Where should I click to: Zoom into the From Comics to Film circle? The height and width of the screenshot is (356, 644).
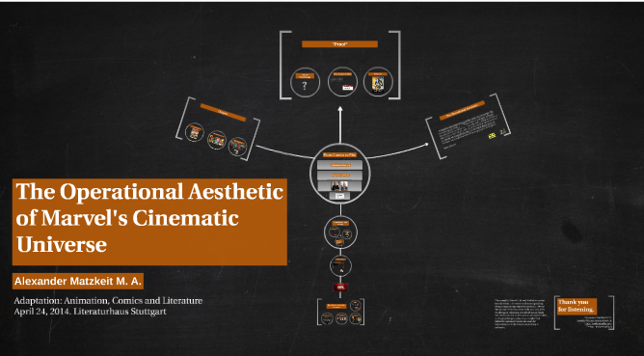pyautogui.click(x=340, y=173)
